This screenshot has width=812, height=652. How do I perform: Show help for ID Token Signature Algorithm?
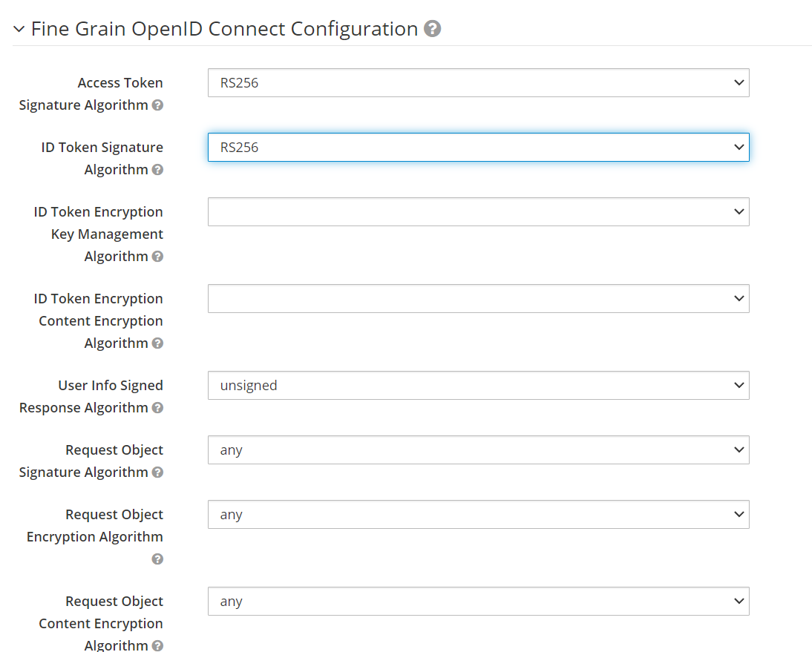click(x=157, y=170)
